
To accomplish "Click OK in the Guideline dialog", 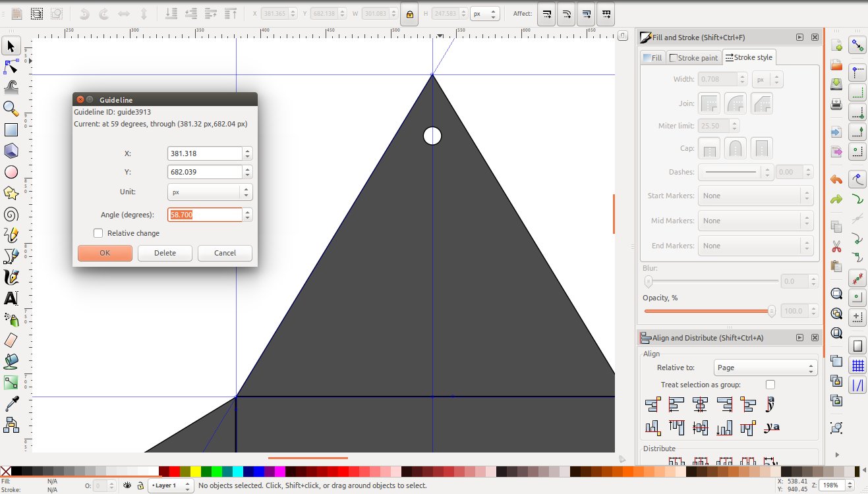I will point(105,253).
